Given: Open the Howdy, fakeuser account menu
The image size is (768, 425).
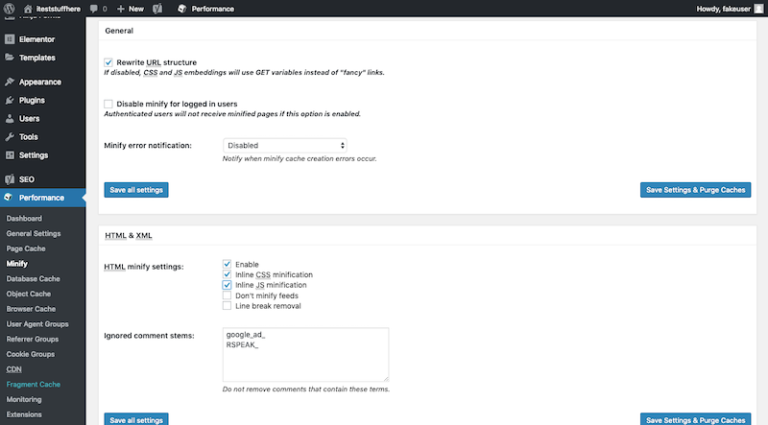Looking at the screenshot, I should [x=729, y=8].
